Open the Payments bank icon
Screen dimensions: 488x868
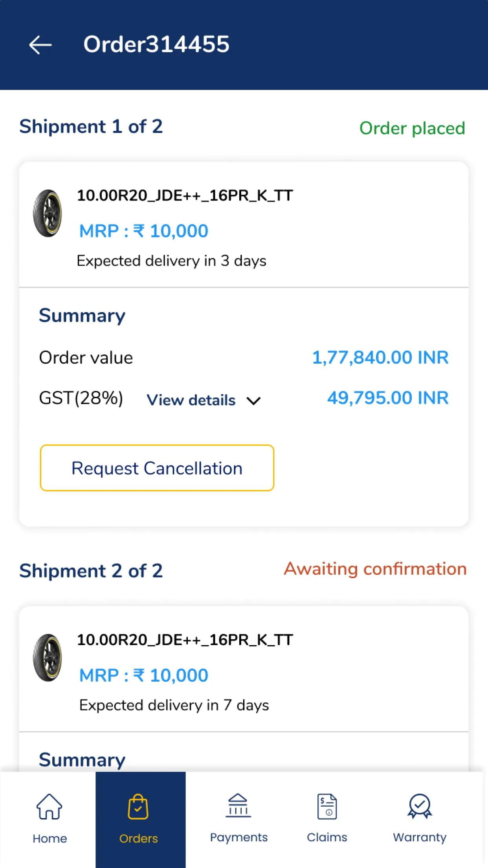pos(238,806)
